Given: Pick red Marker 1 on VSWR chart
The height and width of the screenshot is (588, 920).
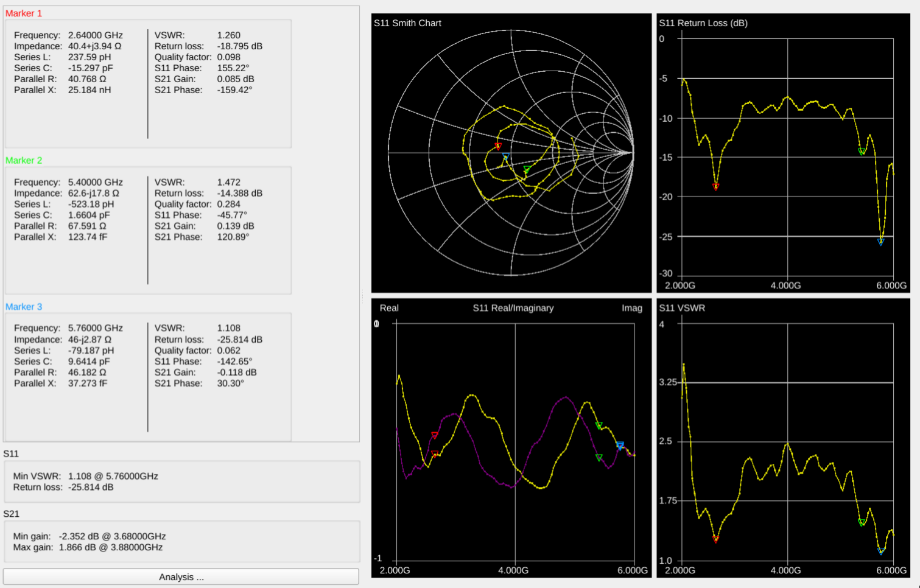Looking at the screenshot, I should click(x=715, y=539).
